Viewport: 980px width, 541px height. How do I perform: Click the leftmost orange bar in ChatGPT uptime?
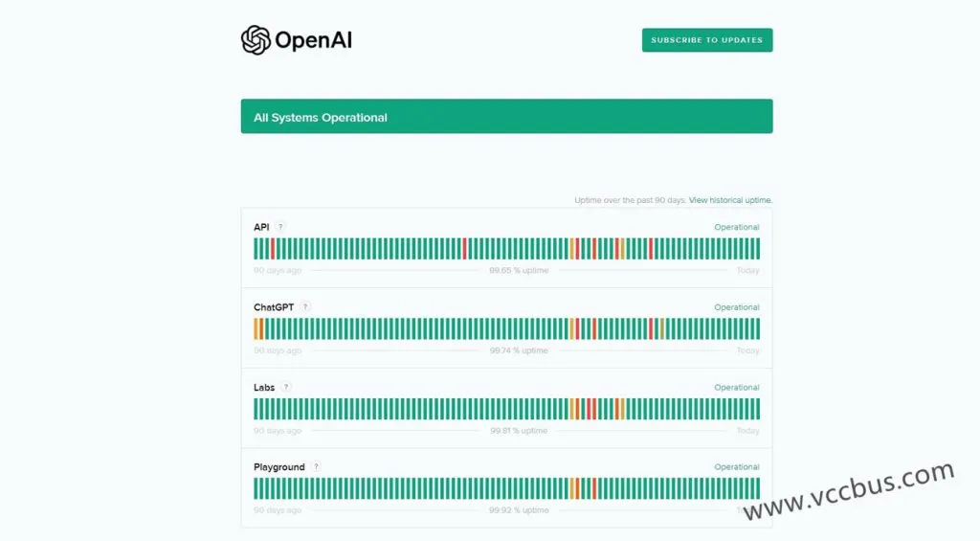click(x=256, y=328)
